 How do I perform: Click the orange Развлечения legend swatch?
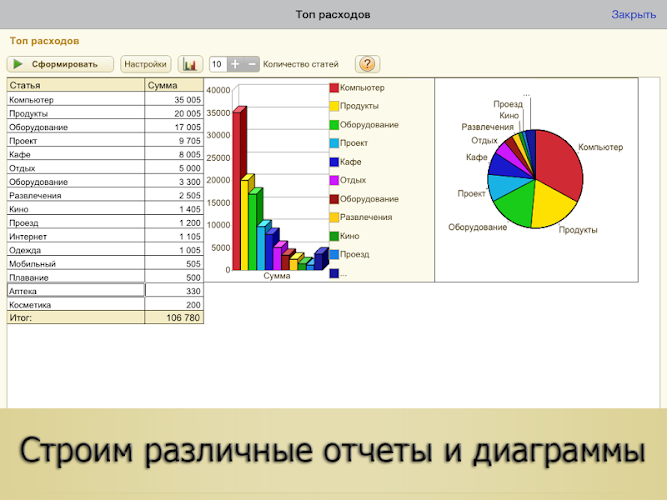tap(334, 217)
